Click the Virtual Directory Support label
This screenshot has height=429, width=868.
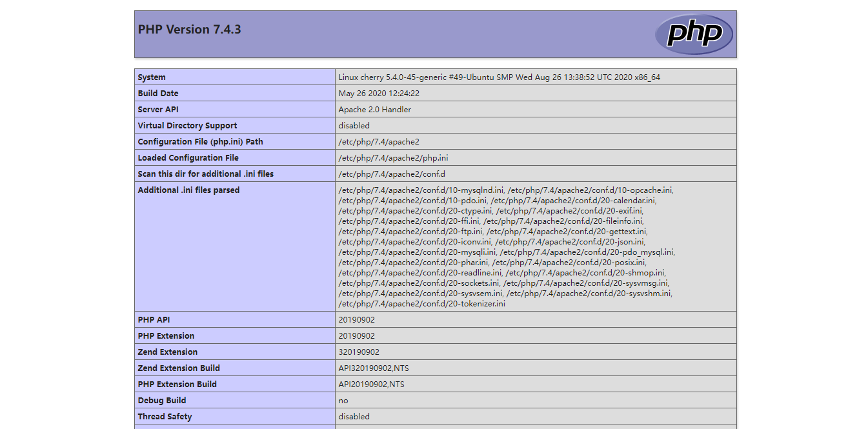[x=187, y=126]
